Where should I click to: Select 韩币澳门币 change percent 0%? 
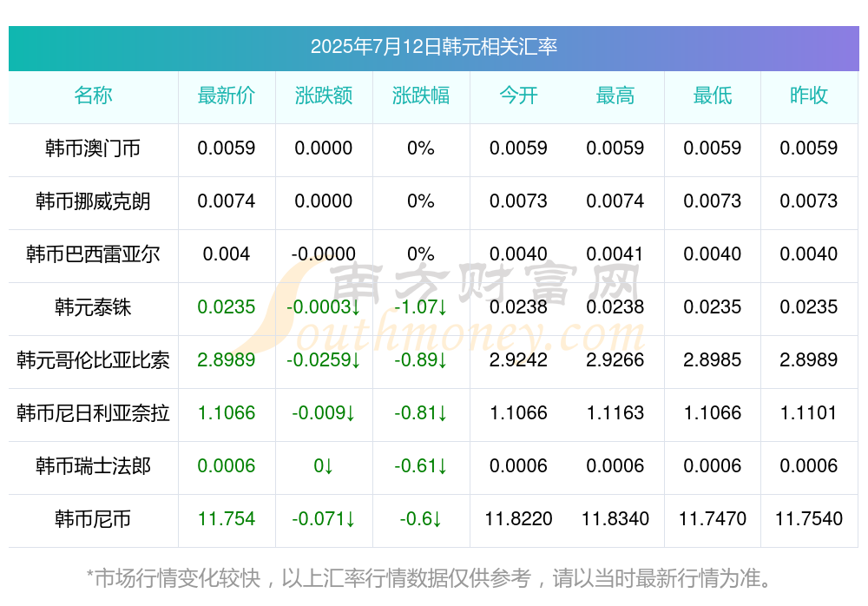(x=421, y=148)
